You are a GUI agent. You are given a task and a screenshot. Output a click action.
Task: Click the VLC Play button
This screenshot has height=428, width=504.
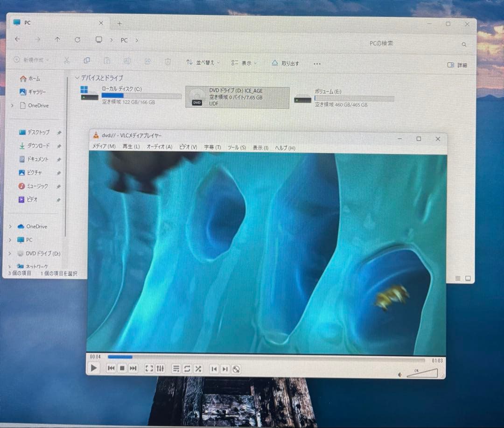pyautogui.click(x=93, y=368)
